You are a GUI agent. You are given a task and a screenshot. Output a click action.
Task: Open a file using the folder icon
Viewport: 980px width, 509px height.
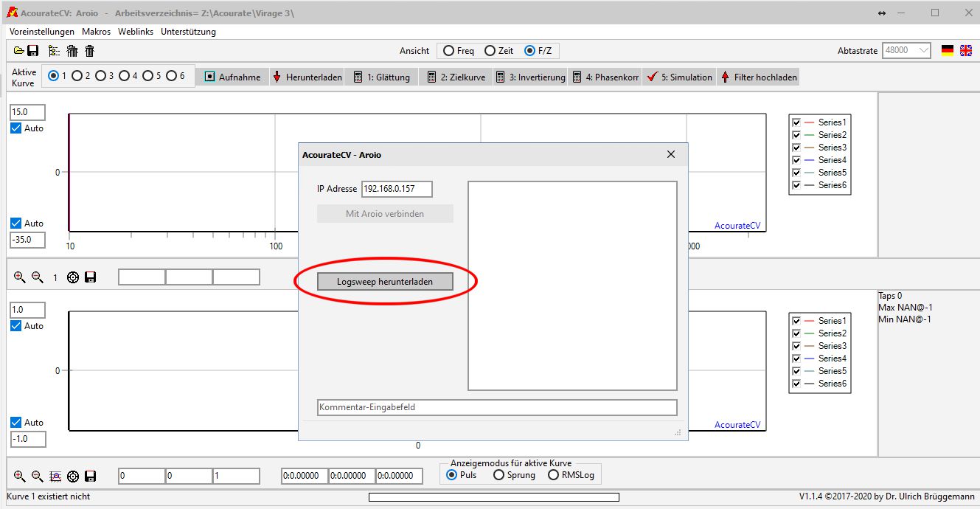(18, 51)
